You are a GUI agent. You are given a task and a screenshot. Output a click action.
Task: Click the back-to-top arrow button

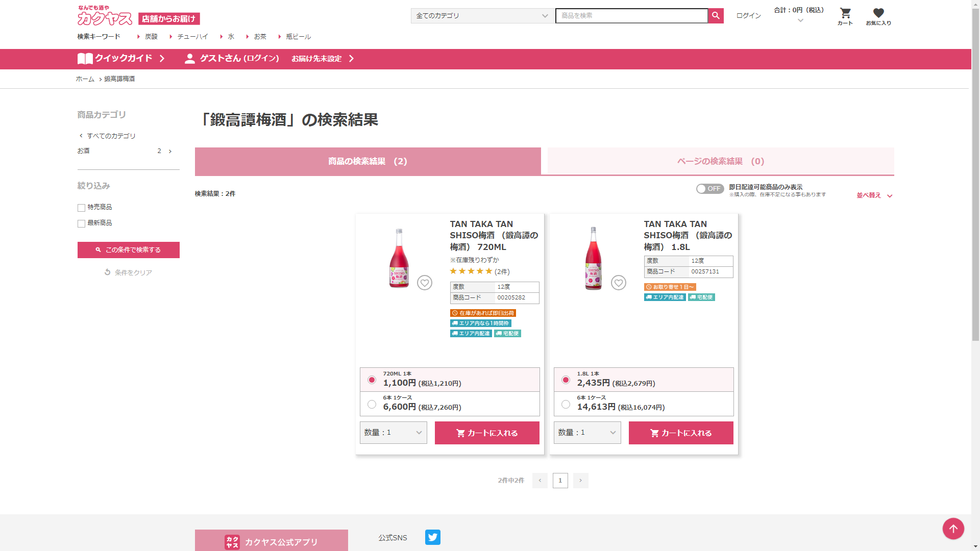coord(953,529)
